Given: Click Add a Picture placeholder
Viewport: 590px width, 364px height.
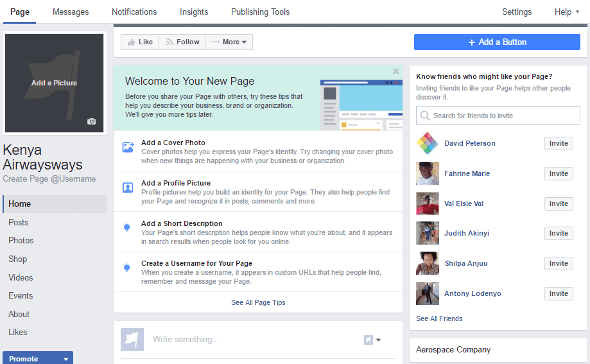Looking at the screenshot, I should point(54,83).
